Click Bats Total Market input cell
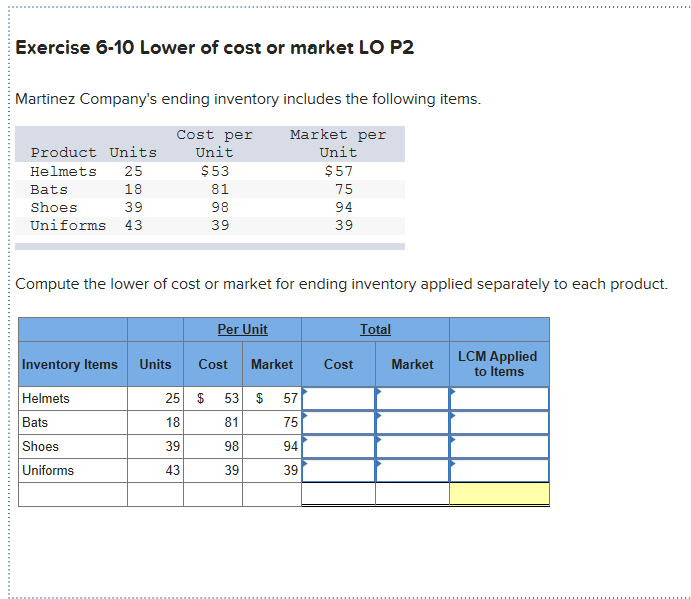The width and height of the screenshot is (691, 599). (412, 423)
